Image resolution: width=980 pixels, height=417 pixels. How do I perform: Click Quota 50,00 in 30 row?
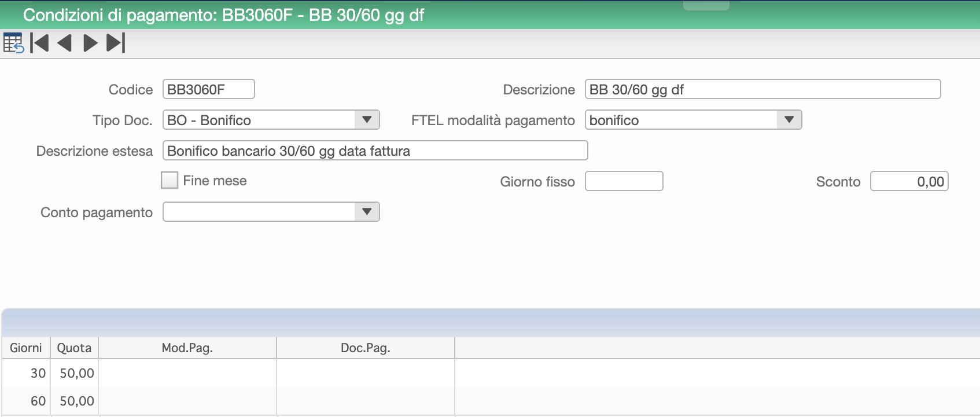point(75,373)
